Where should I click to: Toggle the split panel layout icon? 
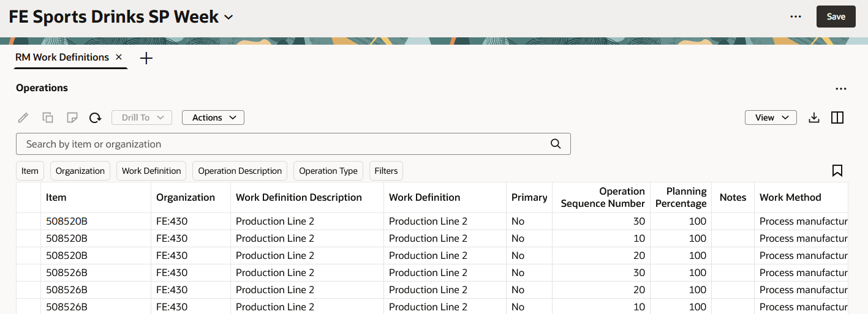coord(837,118)
